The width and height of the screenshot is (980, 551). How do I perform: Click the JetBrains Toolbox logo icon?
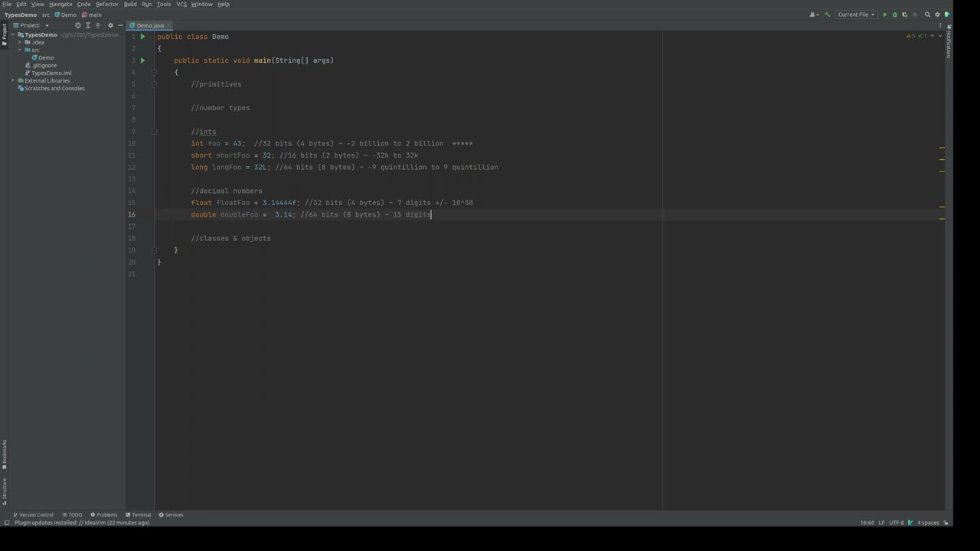[x=947, y=15]
